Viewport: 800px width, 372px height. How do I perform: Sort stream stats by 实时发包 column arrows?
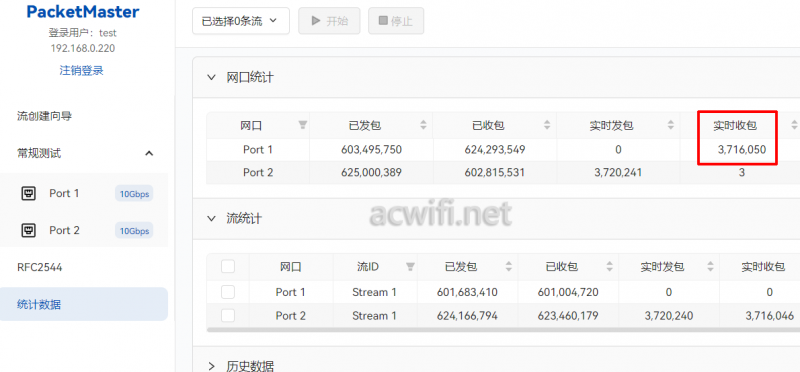coord(710,266)
